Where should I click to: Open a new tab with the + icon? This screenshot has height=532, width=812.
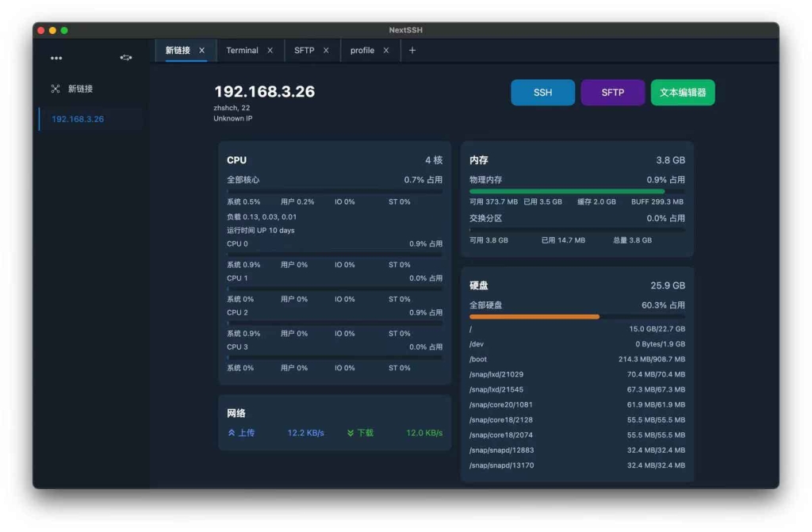pos(412,50)
